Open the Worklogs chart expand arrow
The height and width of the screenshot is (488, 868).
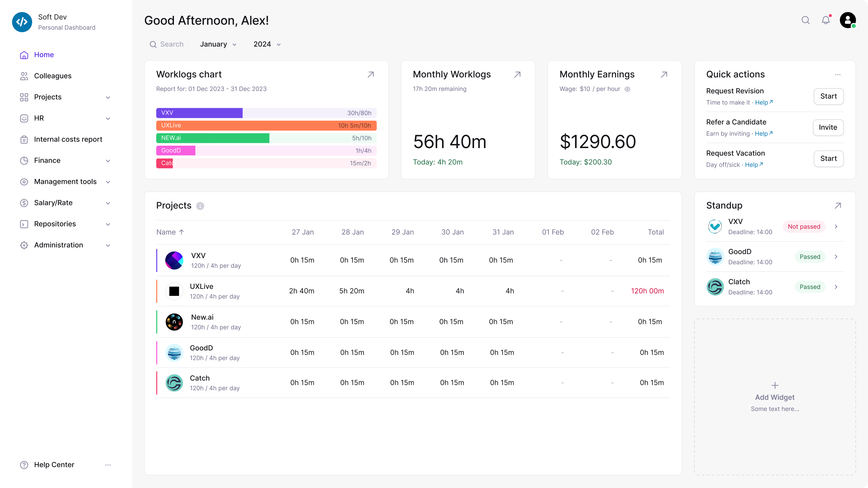[371, 75]
